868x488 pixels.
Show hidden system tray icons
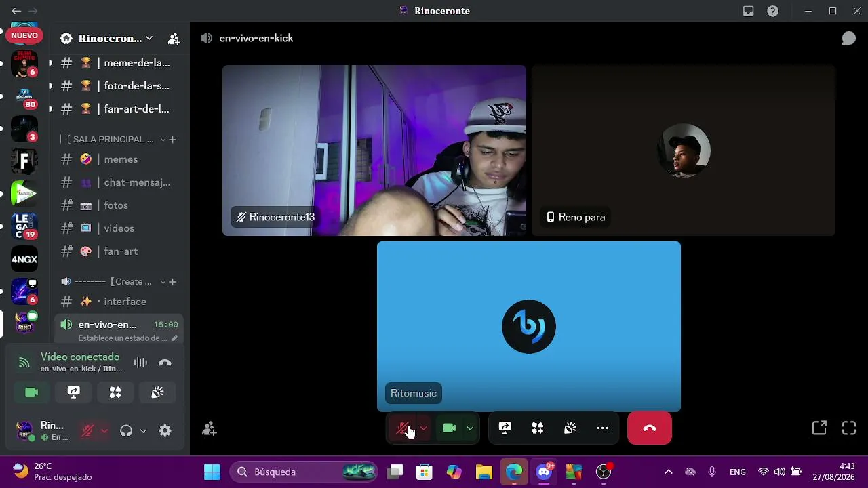669,472
